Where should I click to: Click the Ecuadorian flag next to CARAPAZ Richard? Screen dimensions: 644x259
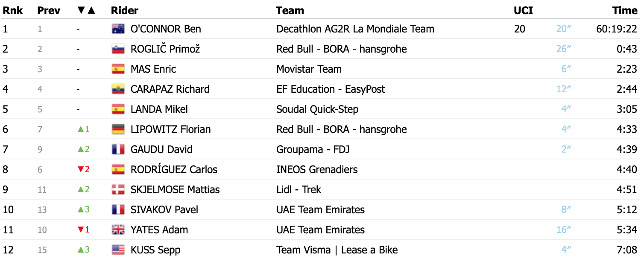[x=118, y=89]
